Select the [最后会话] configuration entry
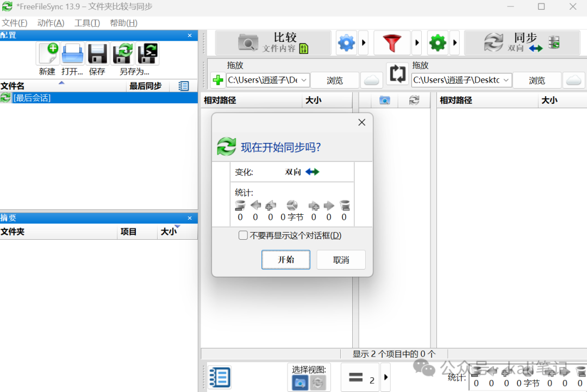Screen dimensions: 587x392 point(32,98)
